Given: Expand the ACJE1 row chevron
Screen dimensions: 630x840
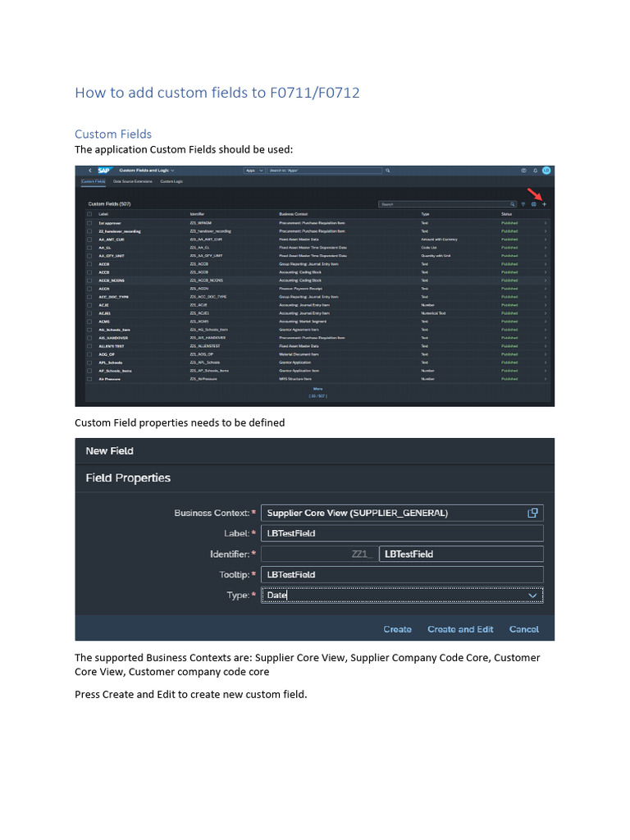Looking at the screenshot, I should pos(546,313).
